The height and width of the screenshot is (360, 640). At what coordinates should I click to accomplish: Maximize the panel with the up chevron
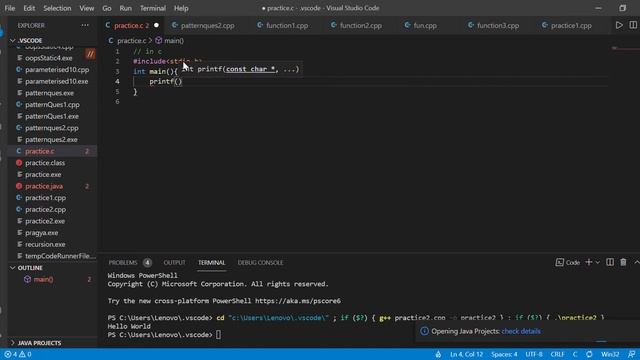coord(636,262)
